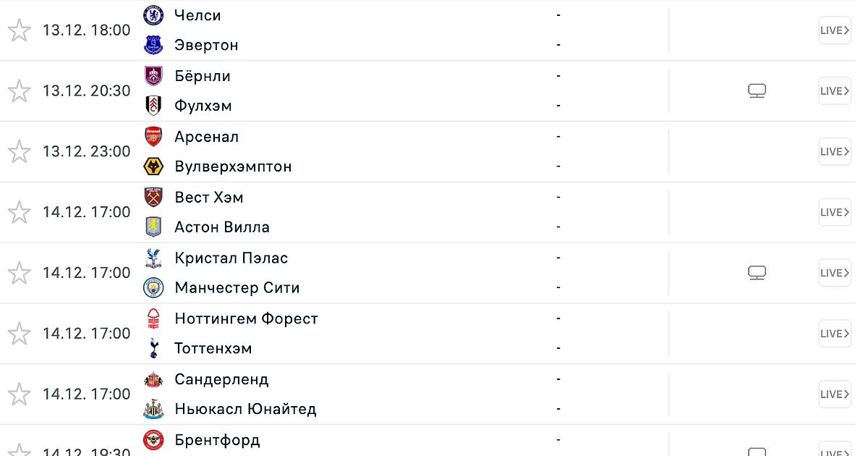Click TV broadcast icon for Crystal Palace match
The image size is (868, 456).
click(x=757, y=273)
